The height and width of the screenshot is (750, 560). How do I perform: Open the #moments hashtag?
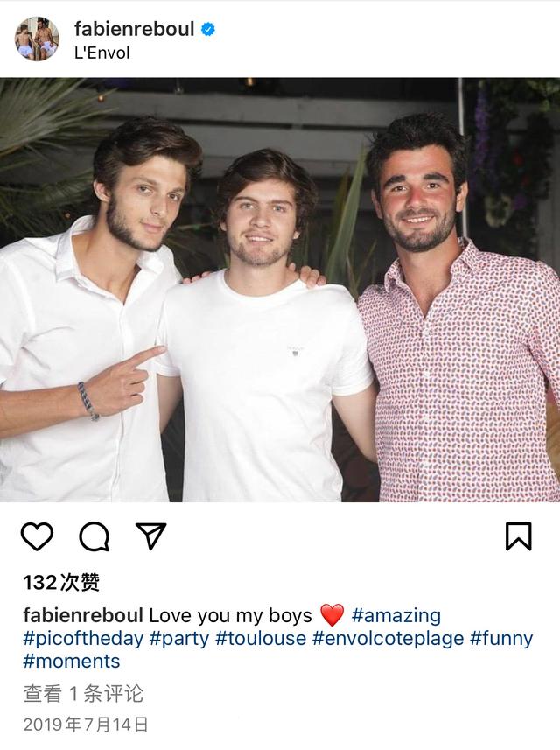click(71, 662)
